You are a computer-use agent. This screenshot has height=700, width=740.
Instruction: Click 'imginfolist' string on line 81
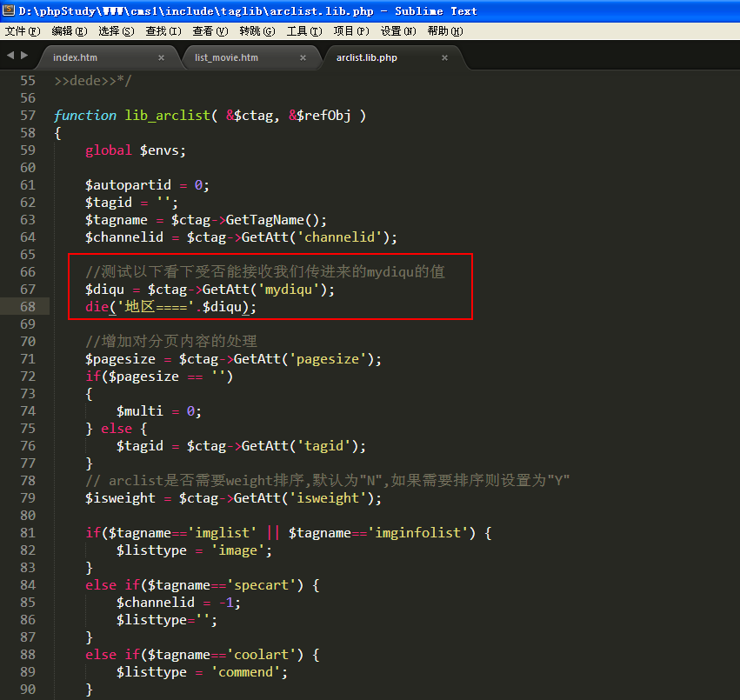[x=417, y=533]
